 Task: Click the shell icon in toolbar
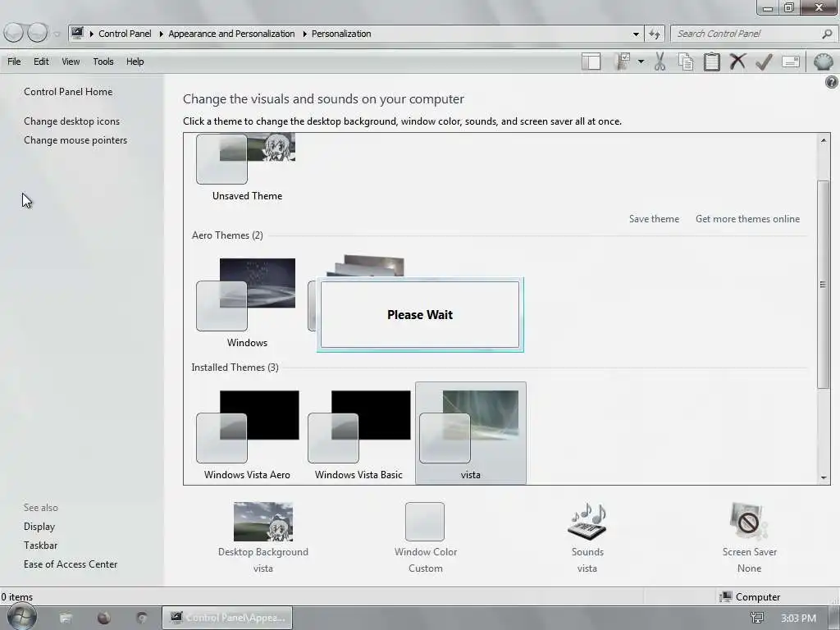point(824,62)
